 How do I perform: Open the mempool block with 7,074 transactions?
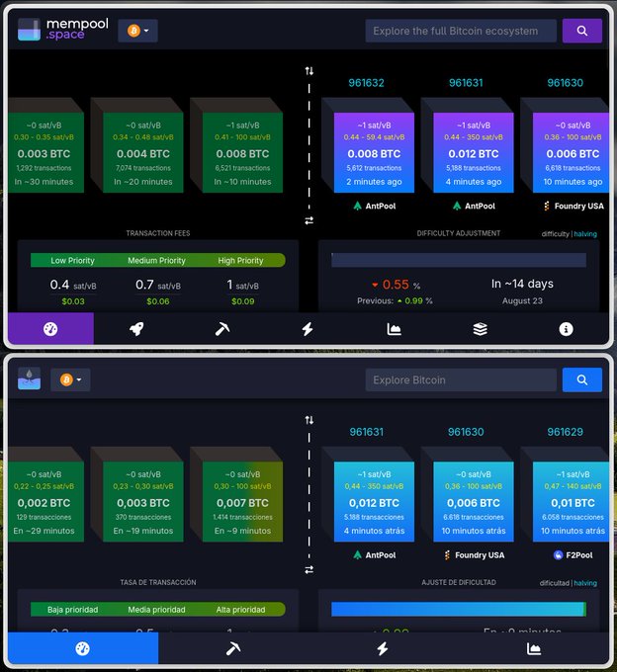143,152
